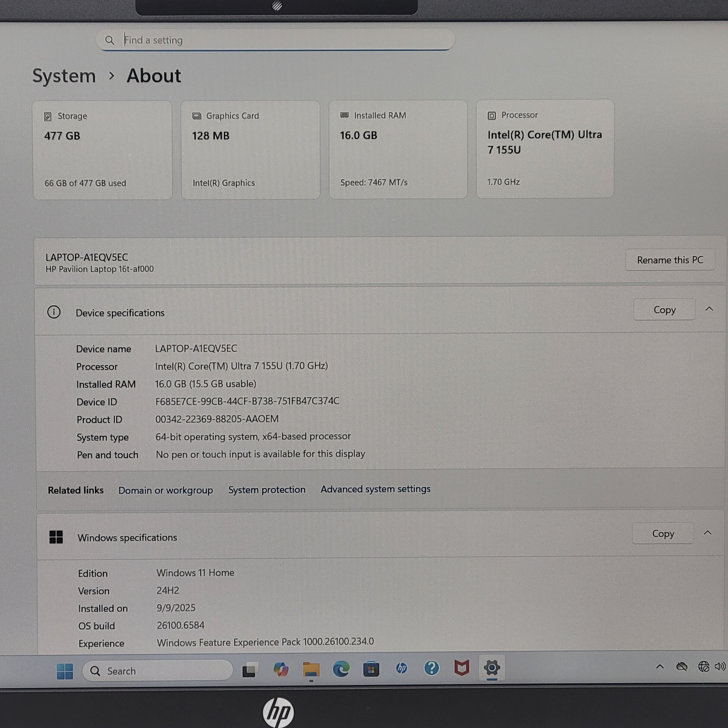Click the 1.70 GHz label on Processor card

pyautogui.click(x=504, y=182)
